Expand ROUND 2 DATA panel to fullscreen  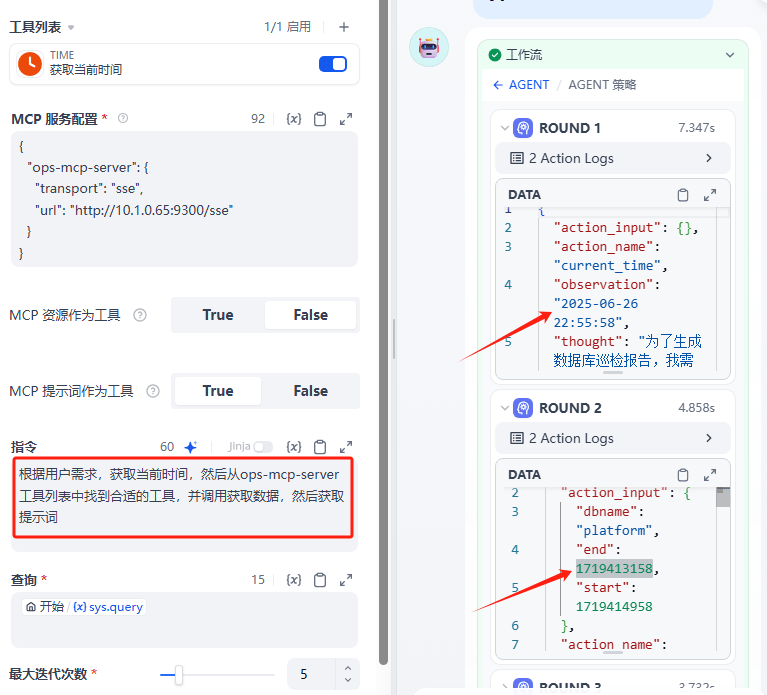click(x=710, y=475)
